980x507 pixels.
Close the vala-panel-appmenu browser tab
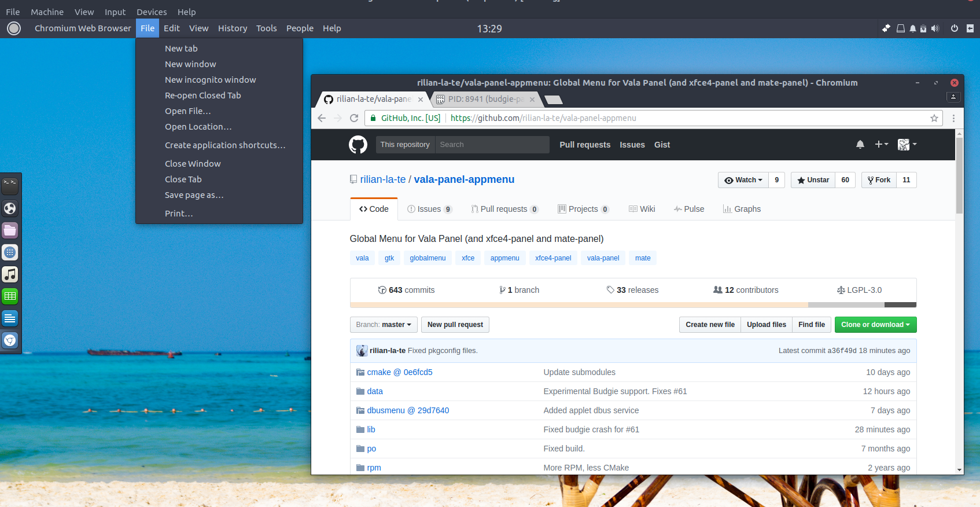(x=421, y=100)
